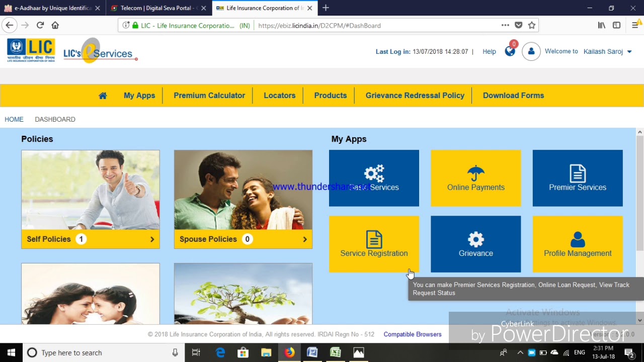Open the Online Payments tile
Screen dimensions: 644x362
coord(476,178)
